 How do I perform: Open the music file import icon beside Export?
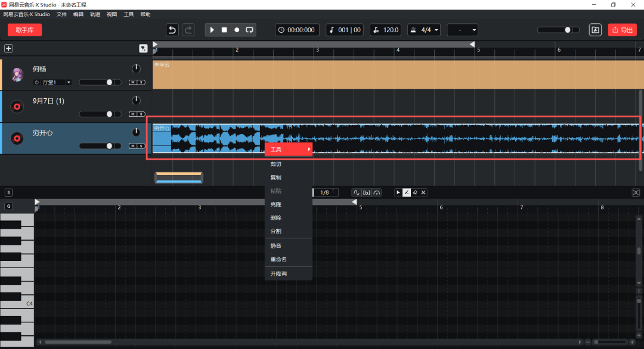coord(595,30)
